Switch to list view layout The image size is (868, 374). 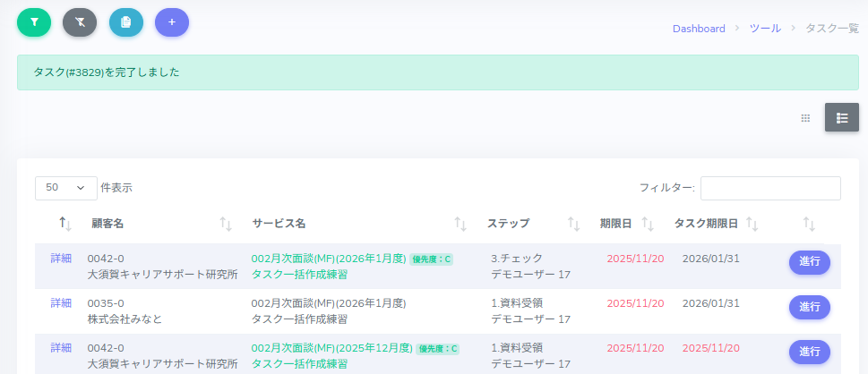tap(842, 117)
